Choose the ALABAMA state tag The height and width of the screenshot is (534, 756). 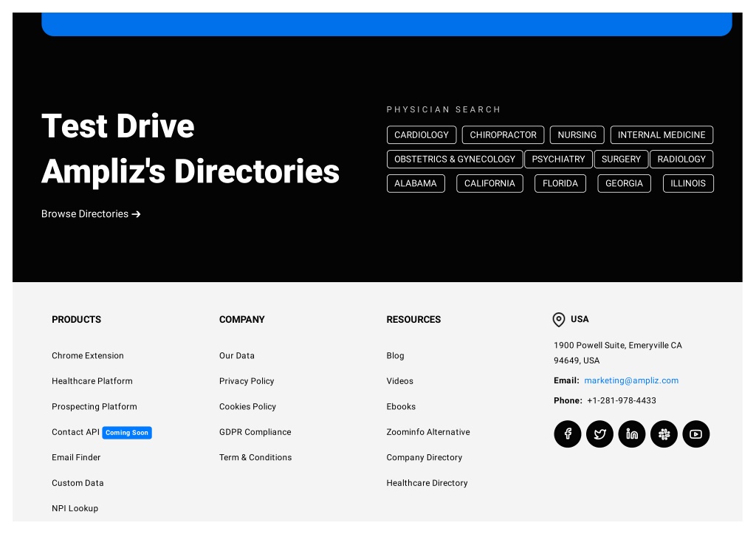416,183
